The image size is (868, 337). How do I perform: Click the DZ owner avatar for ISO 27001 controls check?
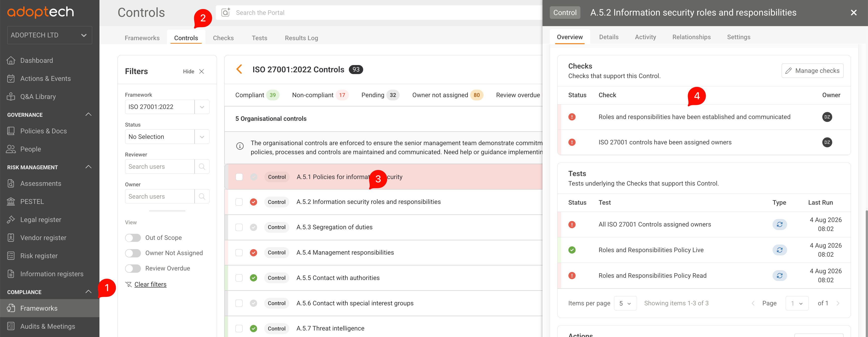[827, 142]
